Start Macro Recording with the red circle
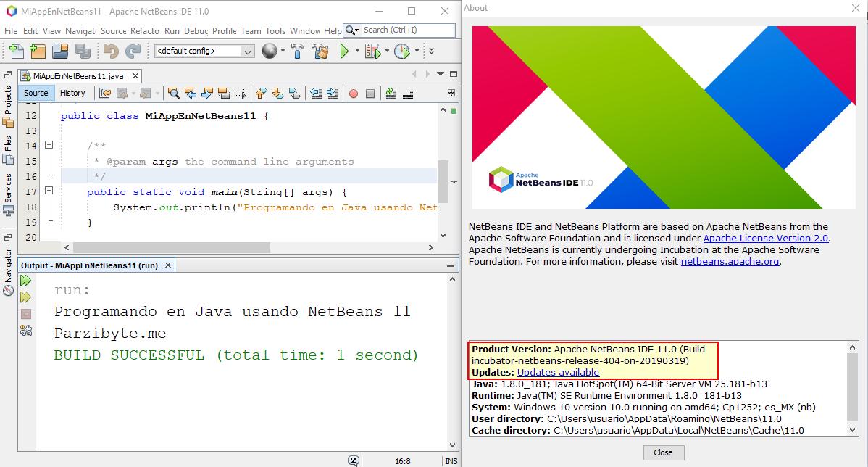 click(x=353, y=94)
